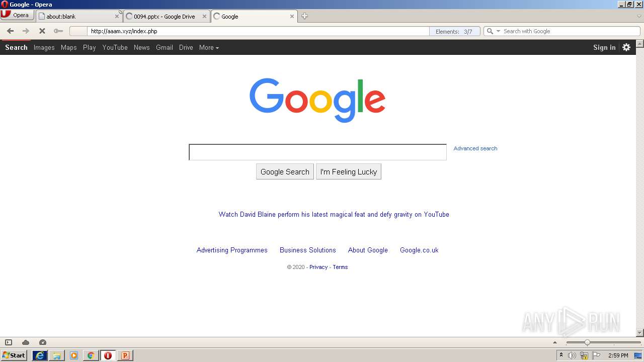Open YouTube in Google top bar

(115, 47)
